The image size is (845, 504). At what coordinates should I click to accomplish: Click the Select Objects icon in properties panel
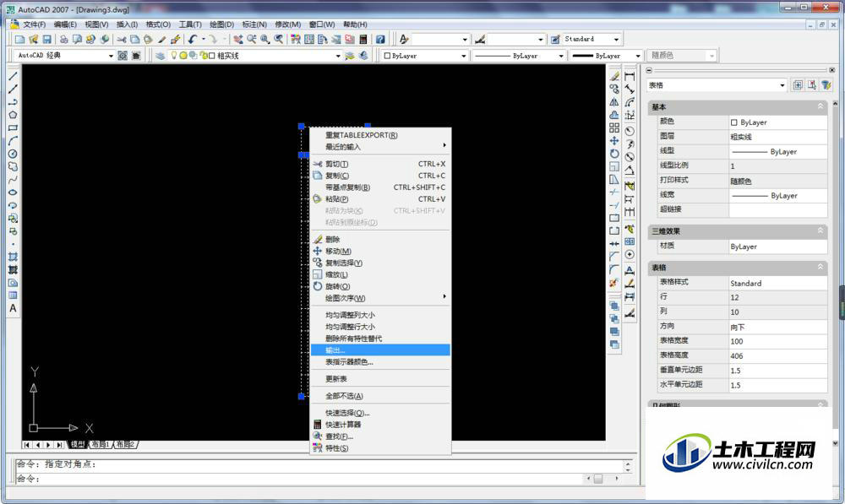pos(812,85)
